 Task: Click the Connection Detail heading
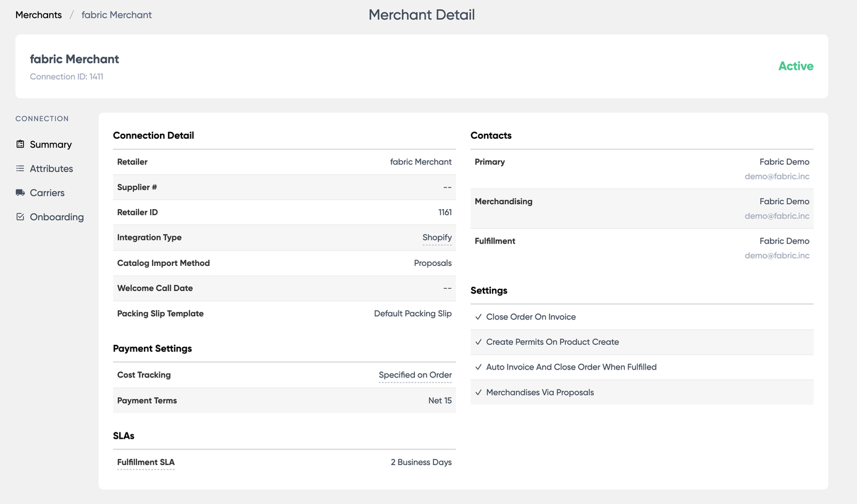click(x=153, y=135)
